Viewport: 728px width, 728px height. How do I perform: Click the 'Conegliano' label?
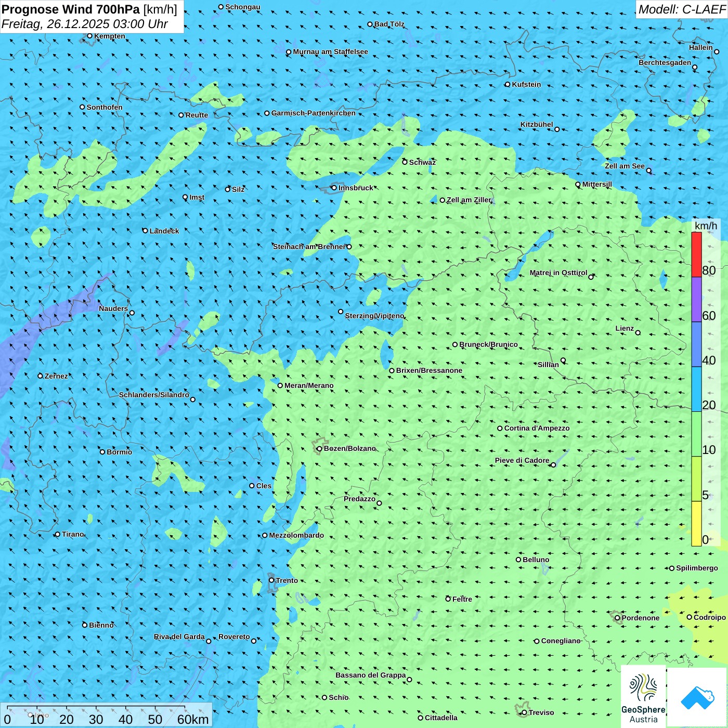click(x=561, y=641)
